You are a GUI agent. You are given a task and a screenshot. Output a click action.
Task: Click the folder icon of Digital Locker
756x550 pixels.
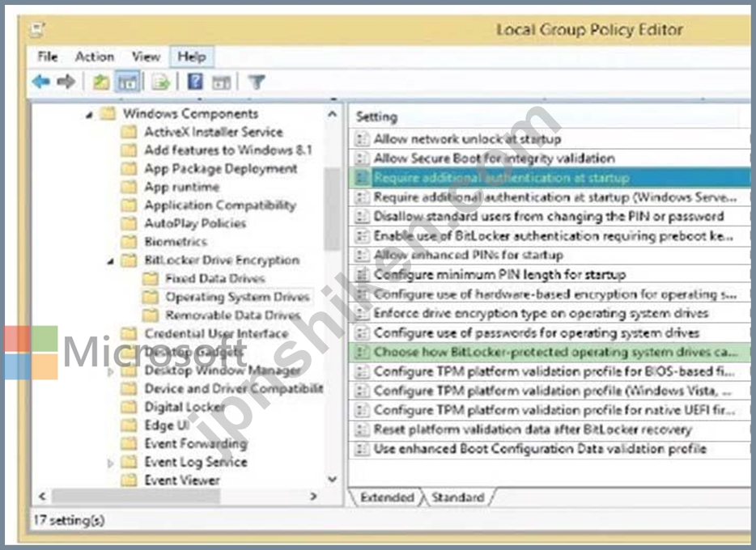[x=129, y=407]
